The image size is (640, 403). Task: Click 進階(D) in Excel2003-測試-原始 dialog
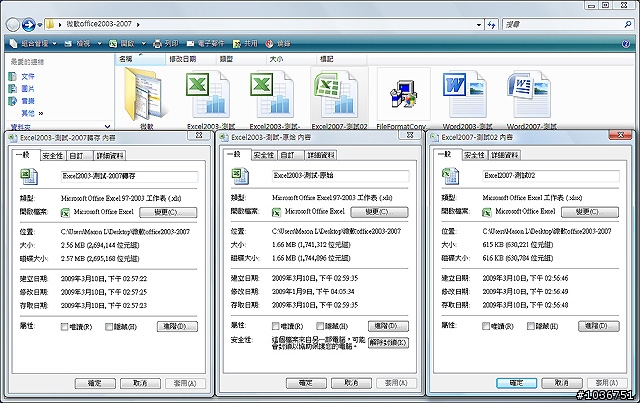(x=388, y=326)
